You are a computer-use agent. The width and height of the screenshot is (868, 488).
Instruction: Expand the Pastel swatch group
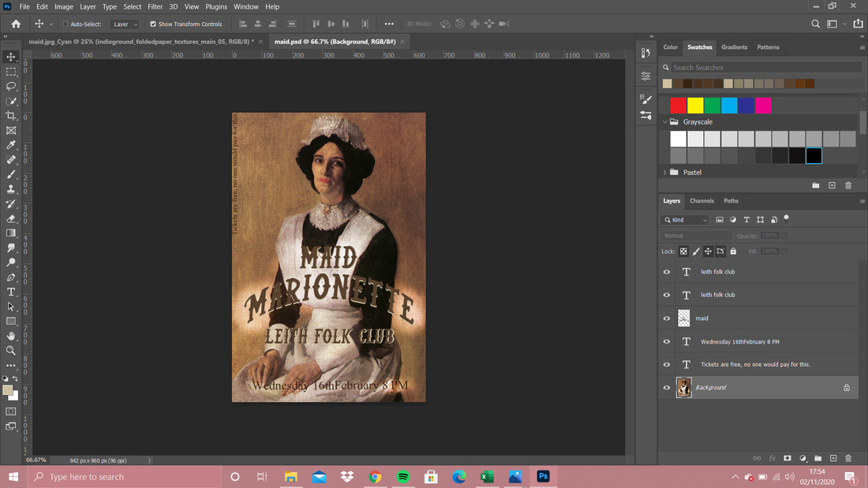(665, 173)
